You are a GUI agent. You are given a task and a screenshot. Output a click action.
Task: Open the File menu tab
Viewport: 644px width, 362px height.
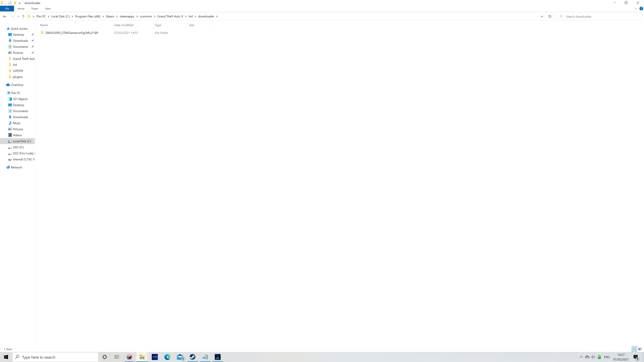7,9
